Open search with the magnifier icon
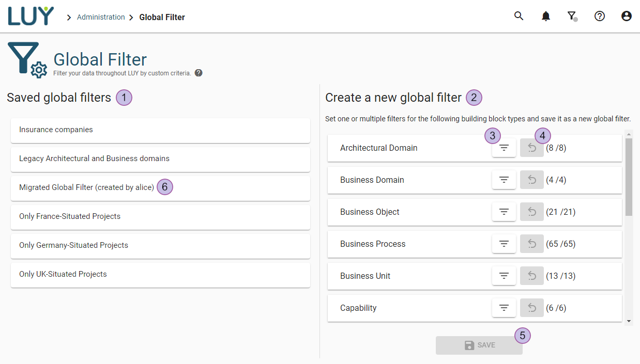This screenshot has width=640, height=364. [x=519, y=16]
